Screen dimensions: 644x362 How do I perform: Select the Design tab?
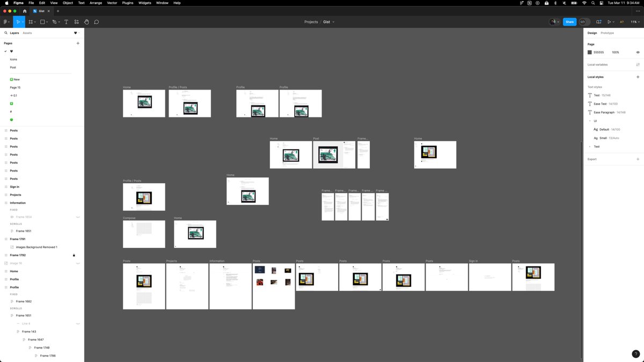(x=592, y=33)
